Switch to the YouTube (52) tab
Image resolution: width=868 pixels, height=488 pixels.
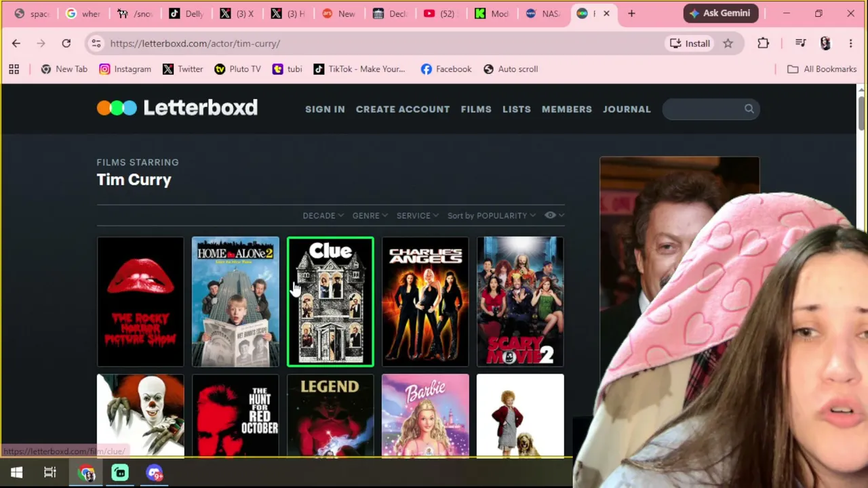click(440, 14)
